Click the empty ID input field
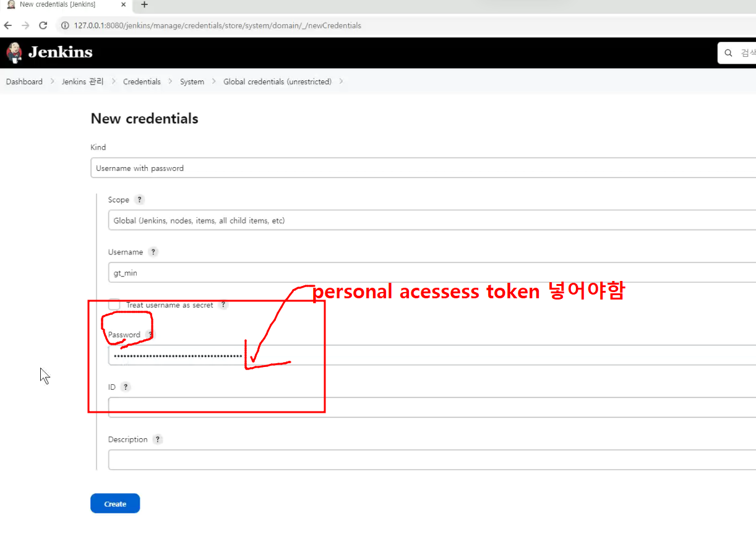The height and width of the screenshot is (552, 756). (432, 407)
